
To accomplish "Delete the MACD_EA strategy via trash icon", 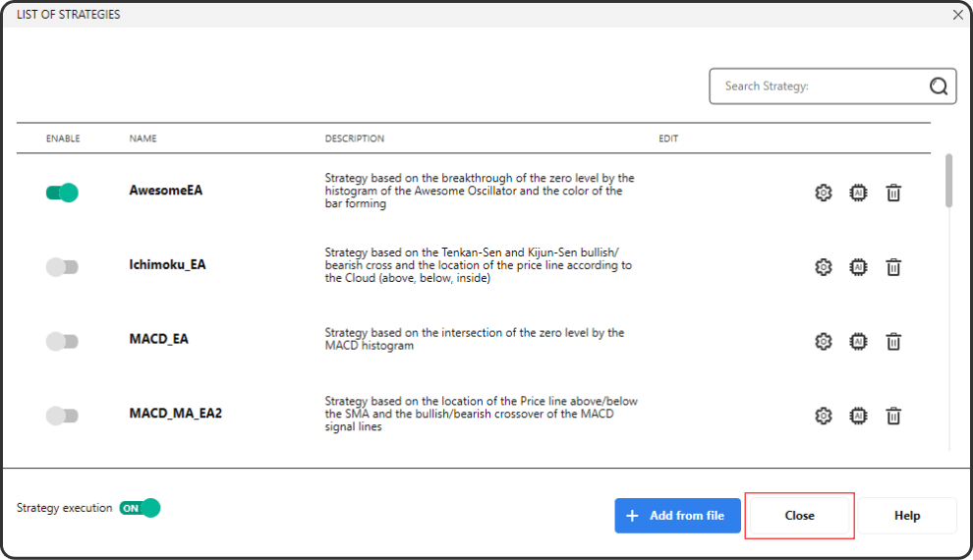I will [x=893, y=342].
